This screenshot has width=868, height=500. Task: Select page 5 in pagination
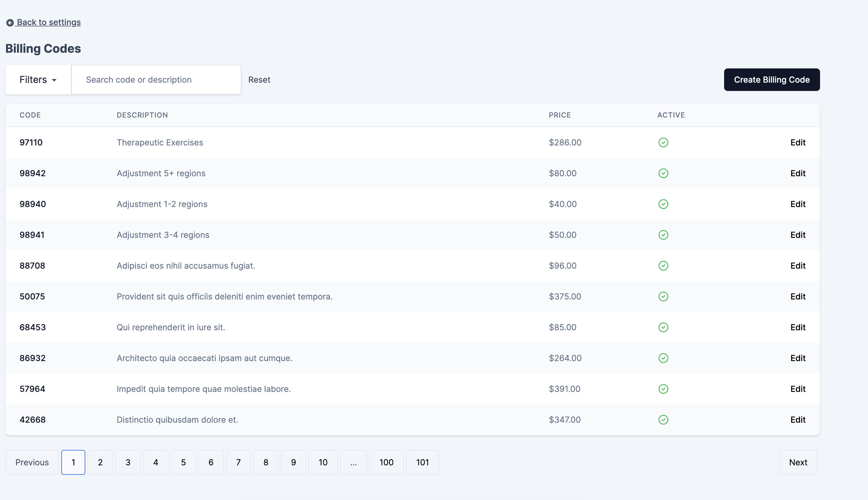pos(183,462)
